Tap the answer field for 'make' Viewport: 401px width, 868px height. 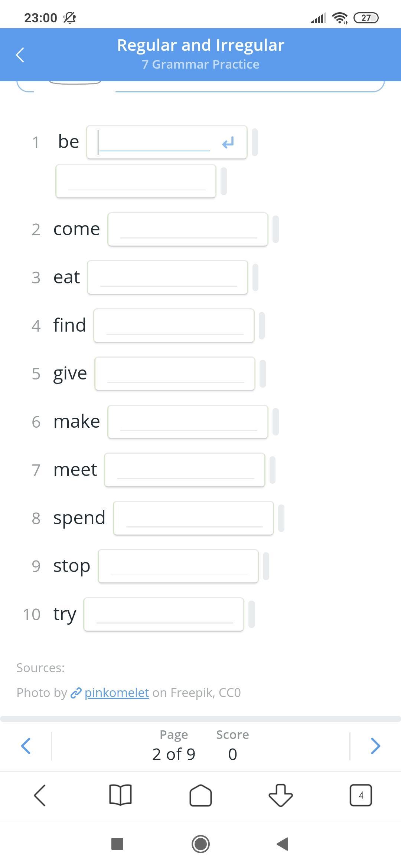(x=188, y=422)
